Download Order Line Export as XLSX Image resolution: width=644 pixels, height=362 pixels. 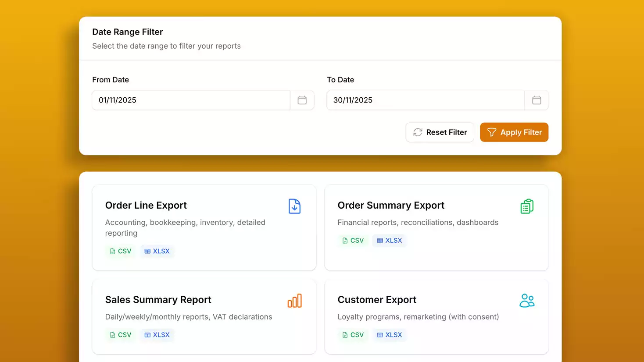point(157,251)
